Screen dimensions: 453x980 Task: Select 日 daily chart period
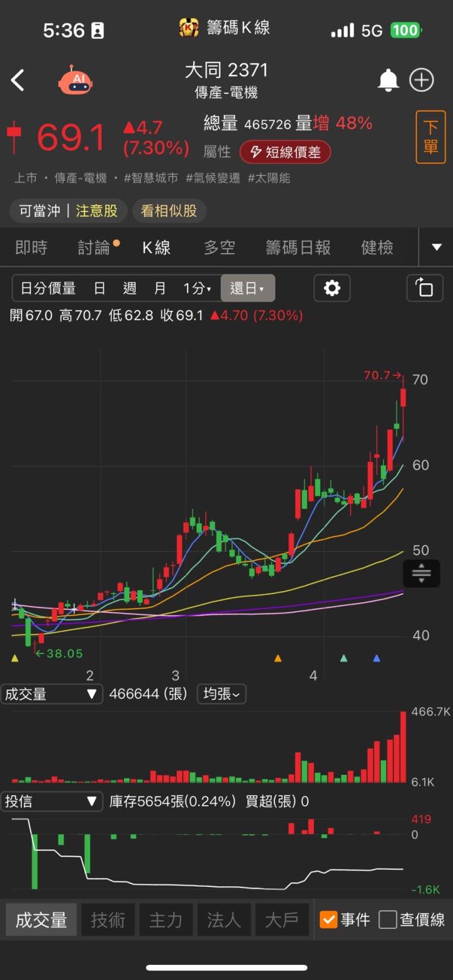pyautogui.click(x=99, y=288)
